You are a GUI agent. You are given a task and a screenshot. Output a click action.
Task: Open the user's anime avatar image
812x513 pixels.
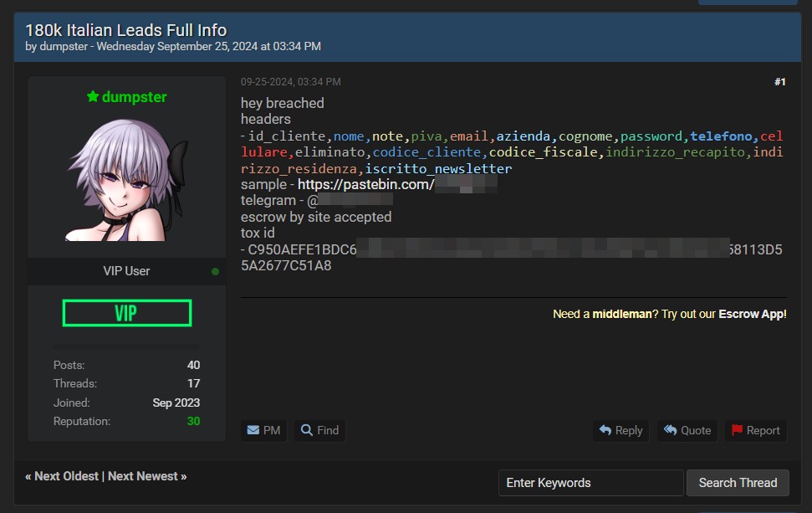pos(127,180)
